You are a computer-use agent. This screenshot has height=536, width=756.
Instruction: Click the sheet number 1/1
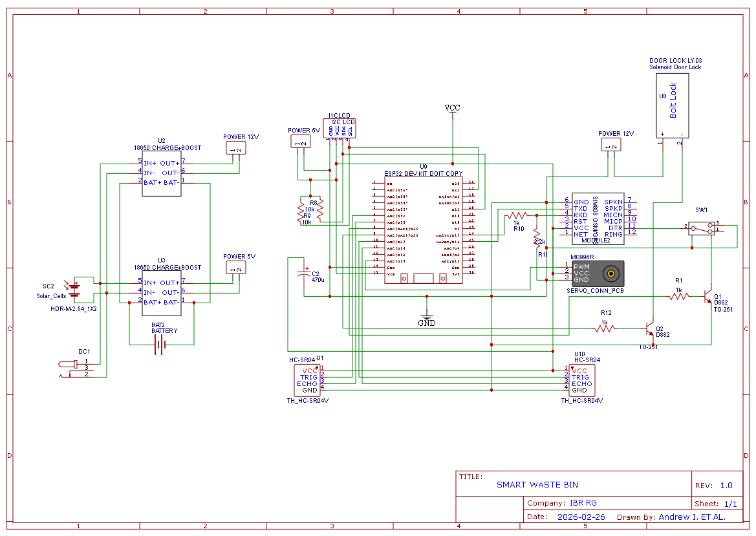point(730,504)
